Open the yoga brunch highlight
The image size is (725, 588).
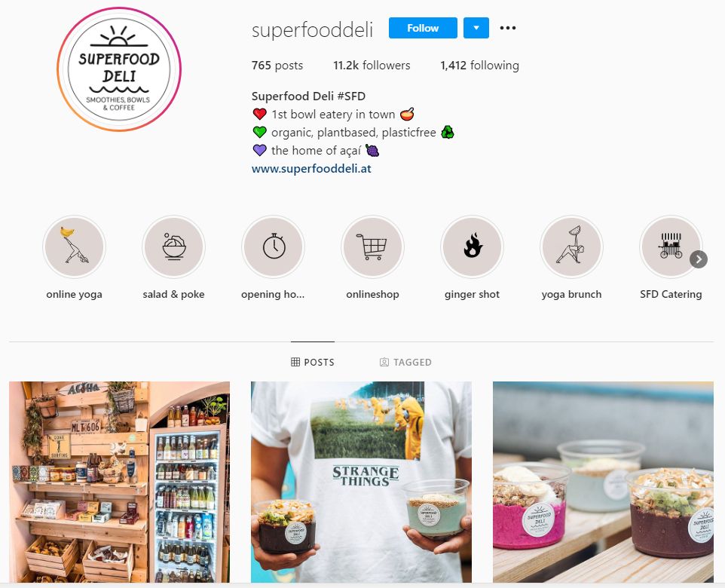tap(571, 247)
